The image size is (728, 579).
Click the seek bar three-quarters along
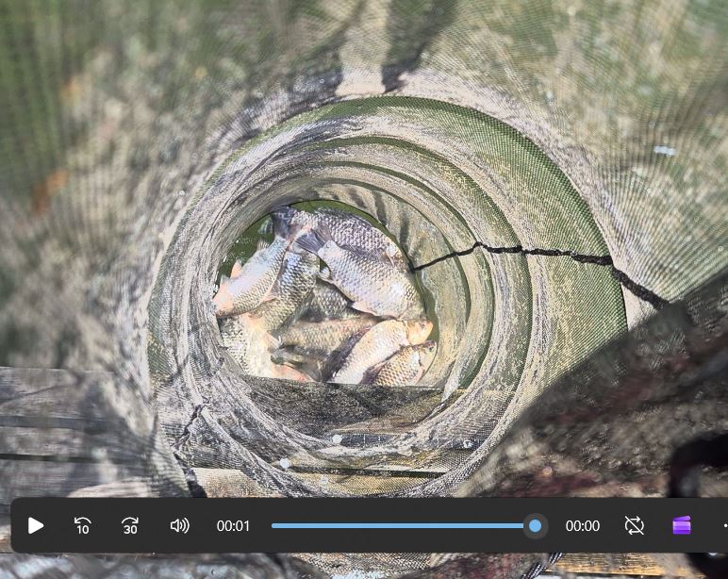pyautogui.click(x=469, y=525)
